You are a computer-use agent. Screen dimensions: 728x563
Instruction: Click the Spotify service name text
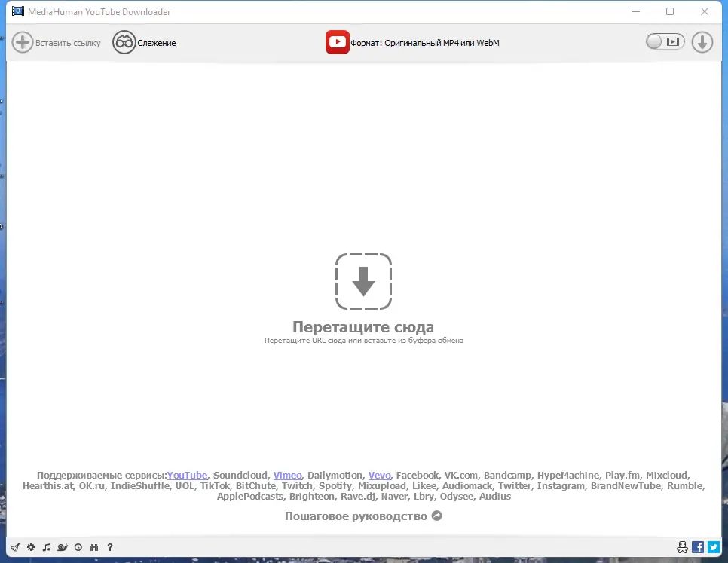335,486
